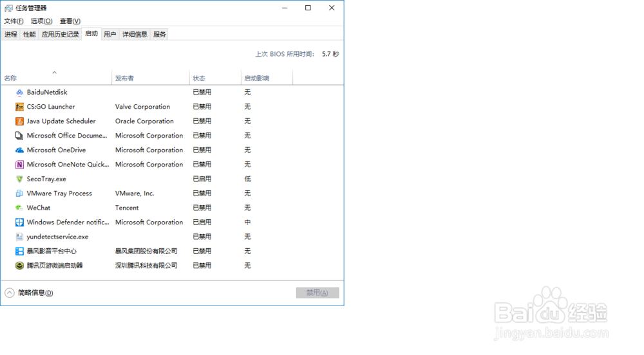The height and width of the screenshot is (355, 644).
Task: Click the SecoTray.exe shield icon
Action: [x=19, y=179]
